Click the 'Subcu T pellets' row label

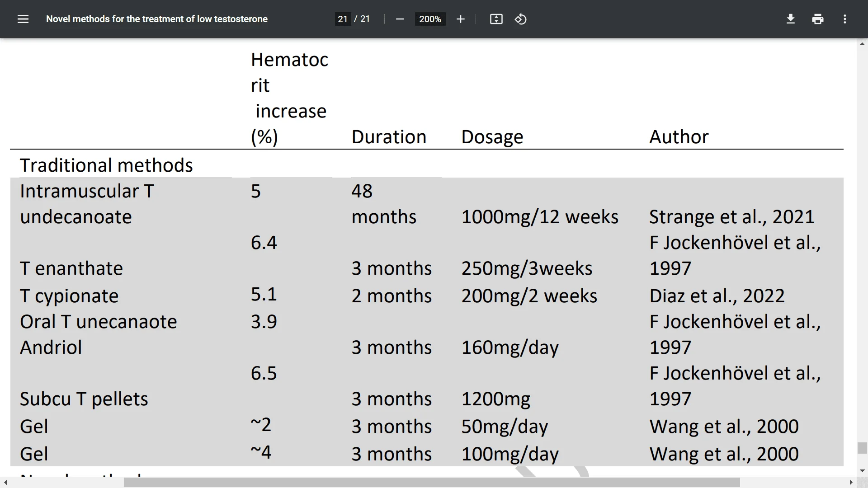tap(84, 399)
